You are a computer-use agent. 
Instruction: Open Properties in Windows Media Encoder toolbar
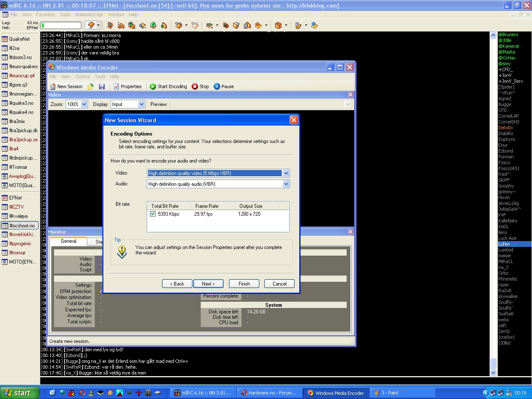click(128, 86)
